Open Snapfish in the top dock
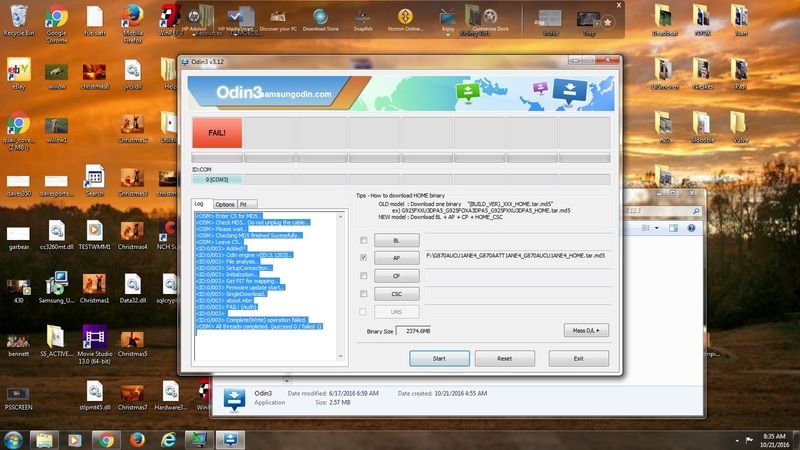This screenshot has width=800, height=450. pos(363,20)
